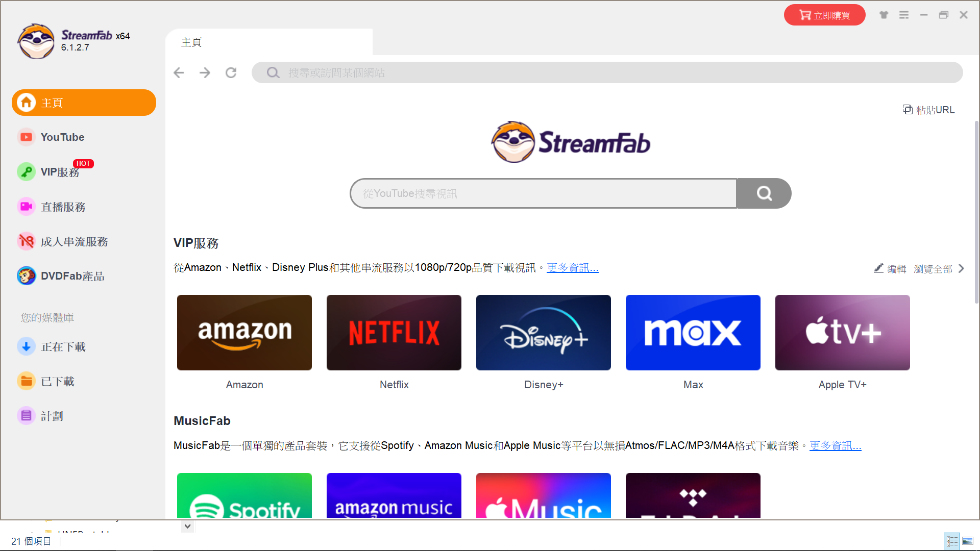Image resolution: width=980 pixels, height=551 pixels.
Task: Click the browser back arrow icon
Action: 179,73
